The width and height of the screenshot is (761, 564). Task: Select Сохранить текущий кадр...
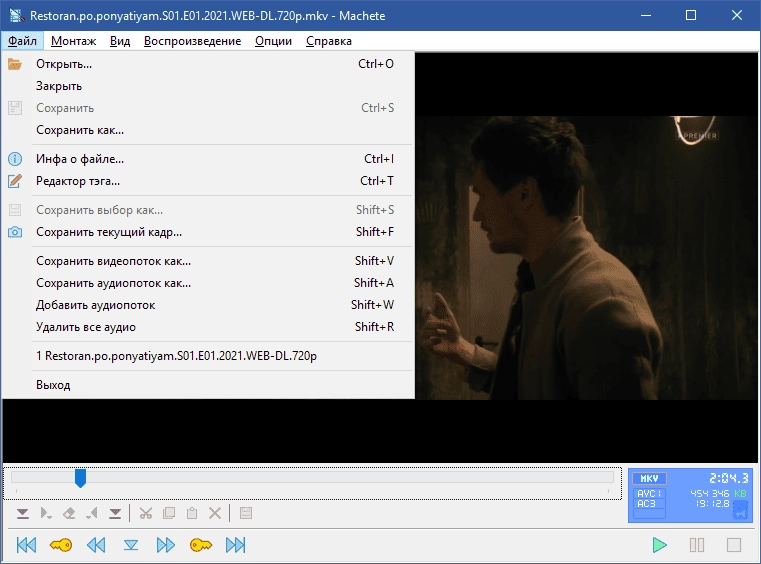point(208,232)
